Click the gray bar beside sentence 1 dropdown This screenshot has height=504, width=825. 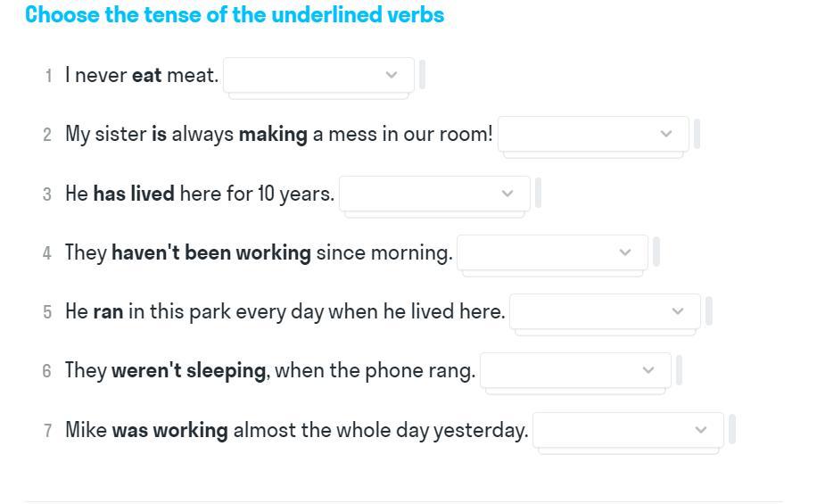click(423, 75)
